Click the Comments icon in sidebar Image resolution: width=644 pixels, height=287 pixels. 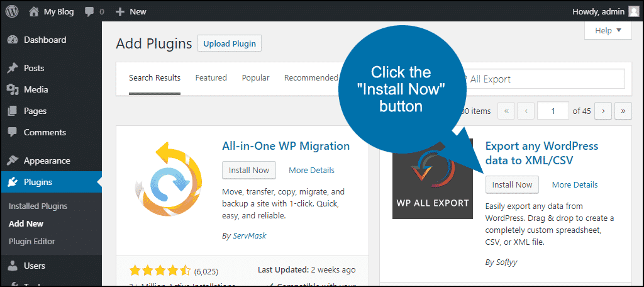click(13, 132)
